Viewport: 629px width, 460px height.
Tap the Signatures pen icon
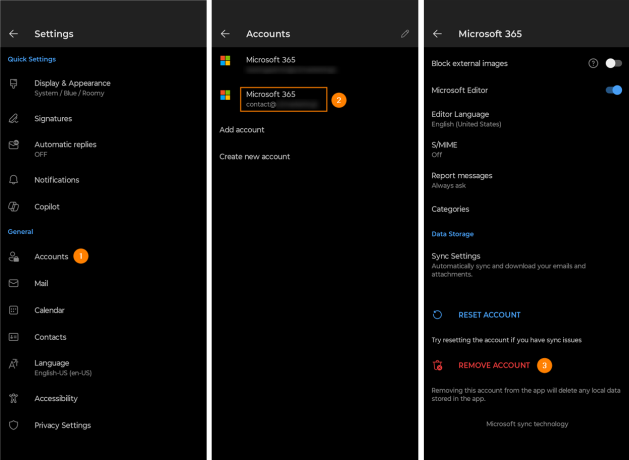pos(14,118)
